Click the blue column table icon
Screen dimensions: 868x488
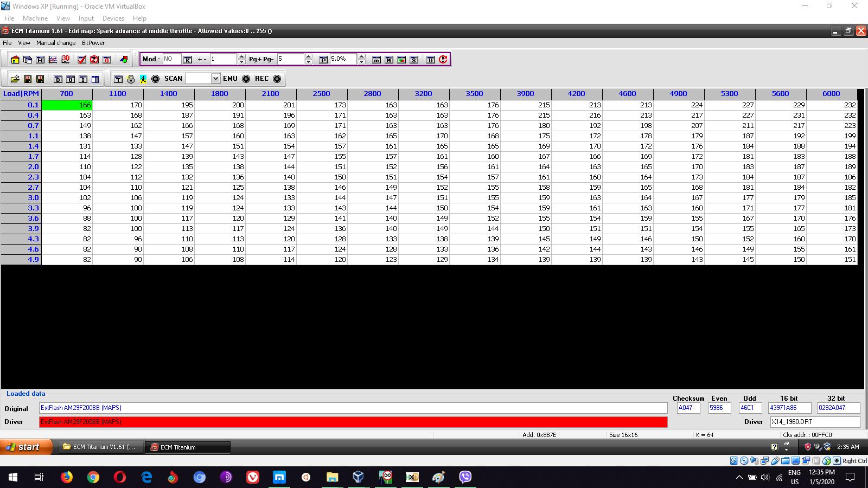click(x=95, y=79)
